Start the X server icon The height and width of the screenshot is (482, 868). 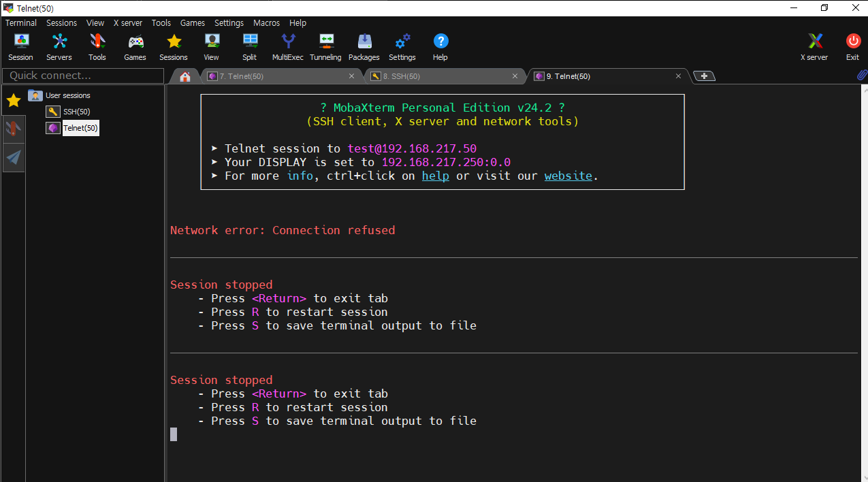coord(814,47)
